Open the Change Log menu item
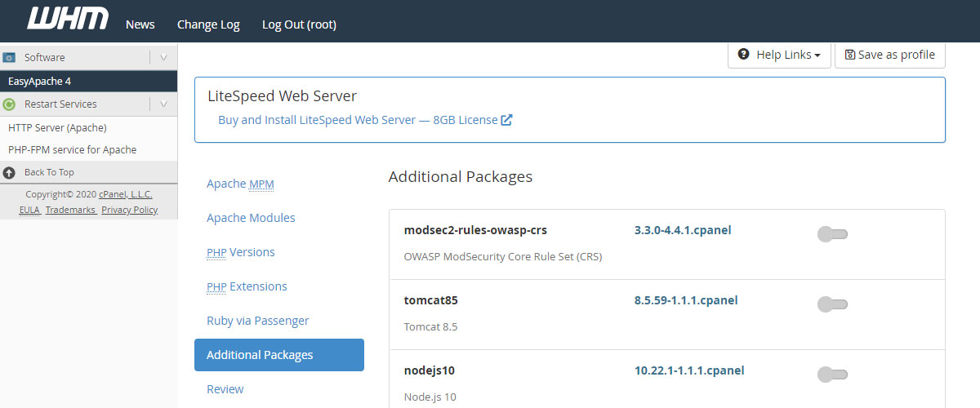980x408 pixels. point(208,24)
